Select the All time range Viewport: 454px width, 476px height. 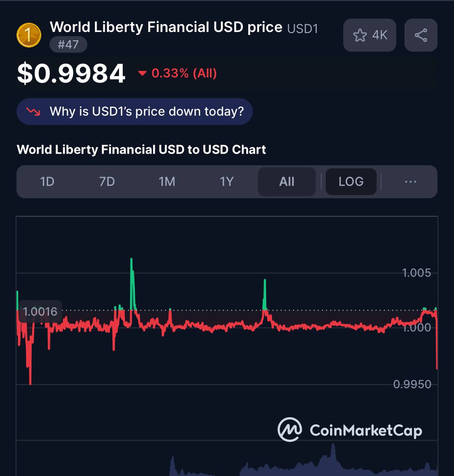[287, 181]
